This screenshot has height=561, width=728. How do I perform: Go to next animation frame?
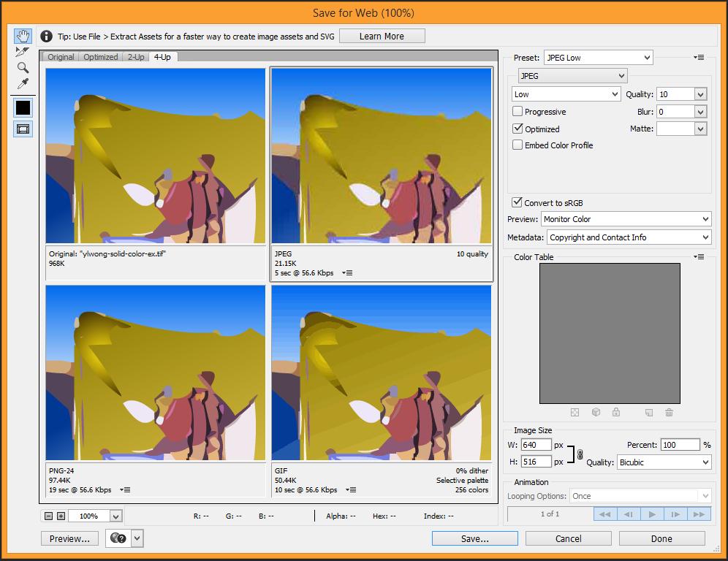[x=675, y=514]
